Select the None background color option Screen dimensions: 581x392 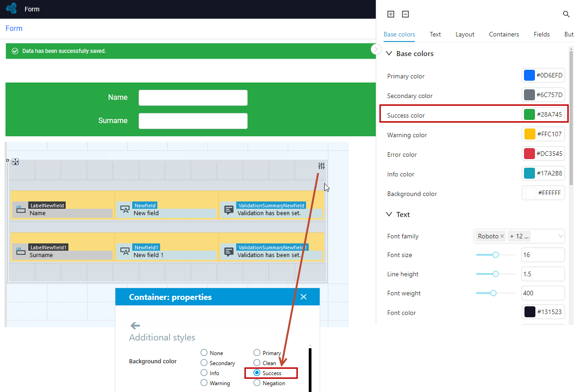pyautogui.click(x=204, y=353)
